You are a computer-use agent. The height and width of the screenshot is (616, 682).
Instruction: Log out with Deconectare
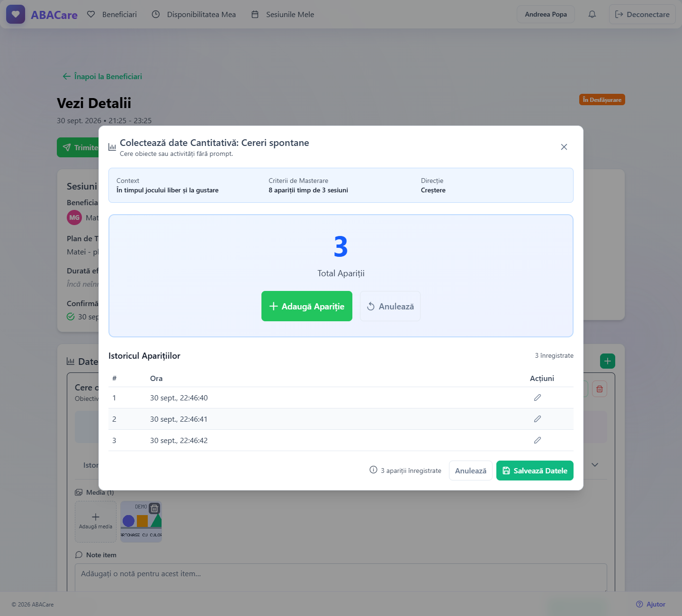tap(642, 14)
